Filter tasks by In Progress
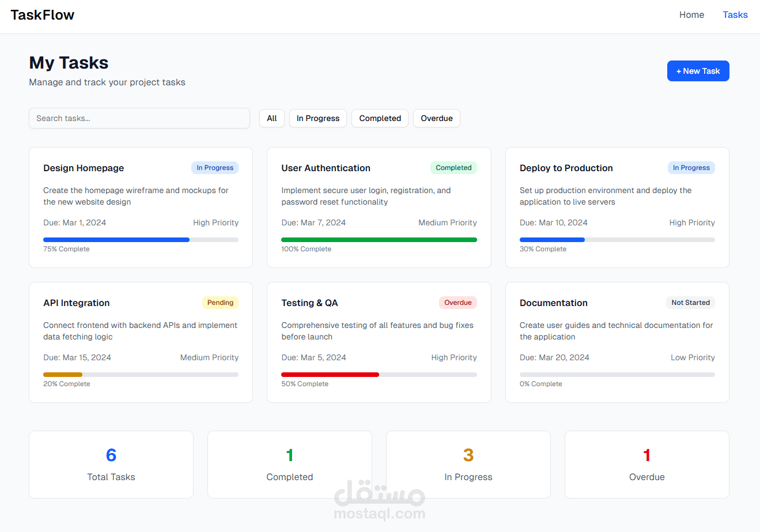760x532 pixels. 318,118
